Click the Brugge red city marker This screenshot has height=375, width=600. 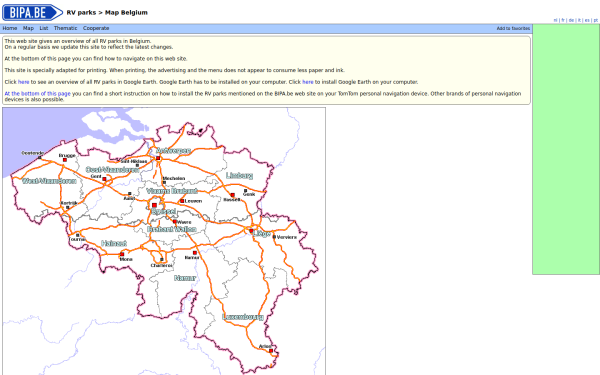click(x=65, y=160)
